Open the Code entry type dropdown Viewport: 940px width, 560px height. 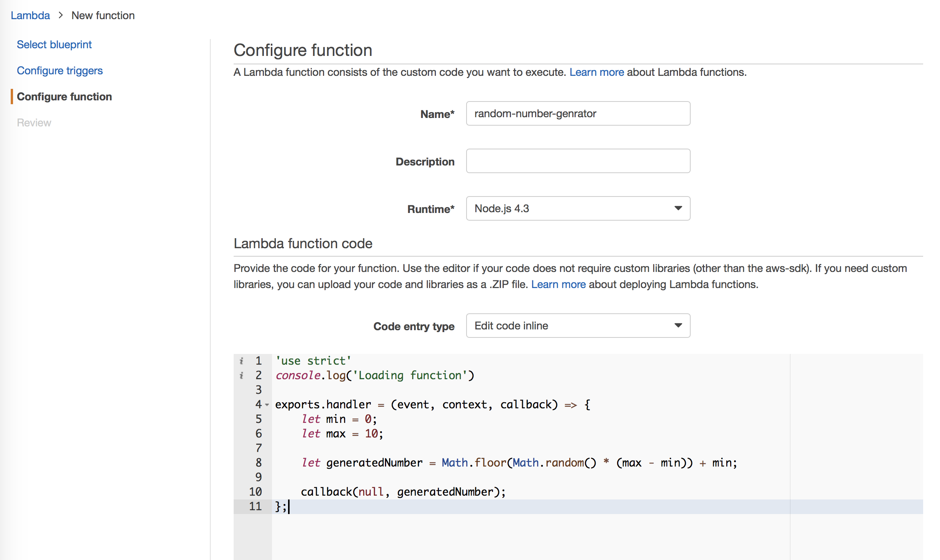pos(578,326)
